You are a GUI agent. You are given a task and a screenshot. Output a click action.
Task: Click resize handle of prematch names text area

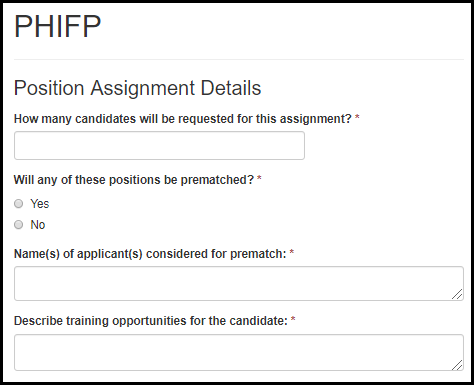457,294
